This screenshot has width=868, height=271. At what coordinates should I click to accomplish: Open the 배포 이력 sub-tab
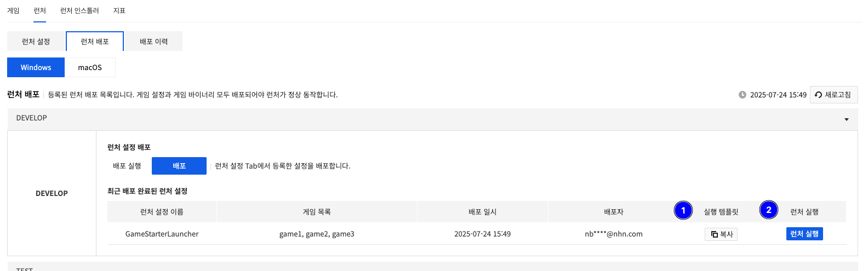pyautogui.click(x=153, y=42)
